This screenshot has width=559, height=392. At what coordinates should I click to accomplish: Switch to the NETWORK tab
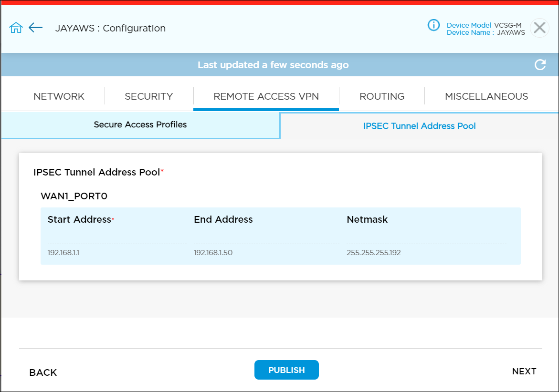click(x=59, y=96)
